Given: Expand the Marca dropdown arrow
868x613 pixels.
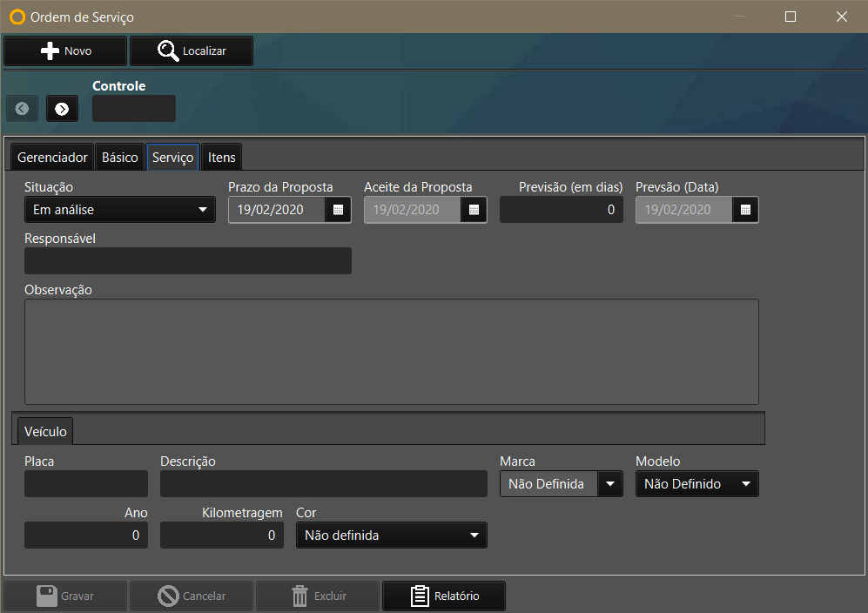Looking at the screenshot, I should coord(610,484).
